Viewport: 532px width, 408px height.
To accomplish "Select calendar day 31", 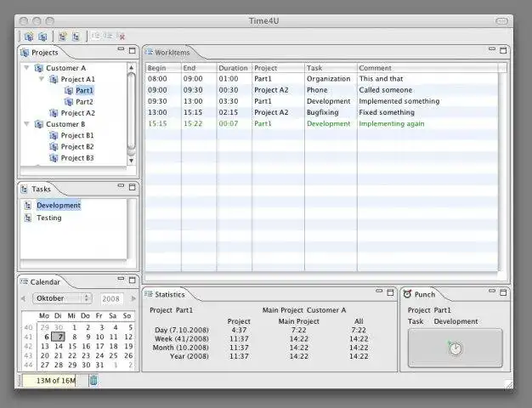I will (99, 365).
